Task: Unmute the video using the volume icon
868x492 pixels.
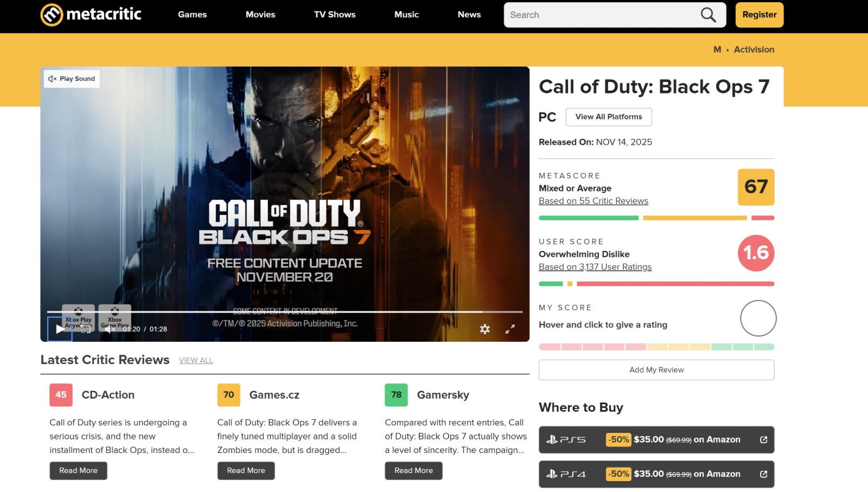Action: (109, 329)
